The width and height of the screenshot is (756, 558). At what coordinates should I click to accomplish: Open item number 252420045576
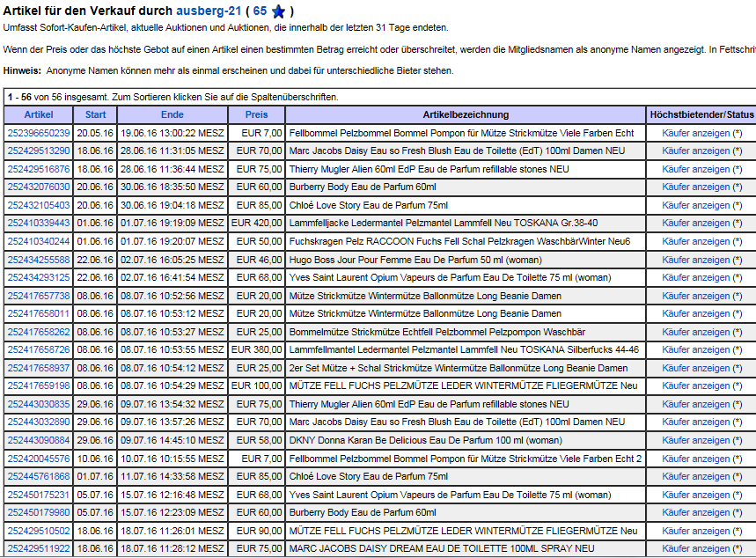pyautogui.click(x=39, y=459)
